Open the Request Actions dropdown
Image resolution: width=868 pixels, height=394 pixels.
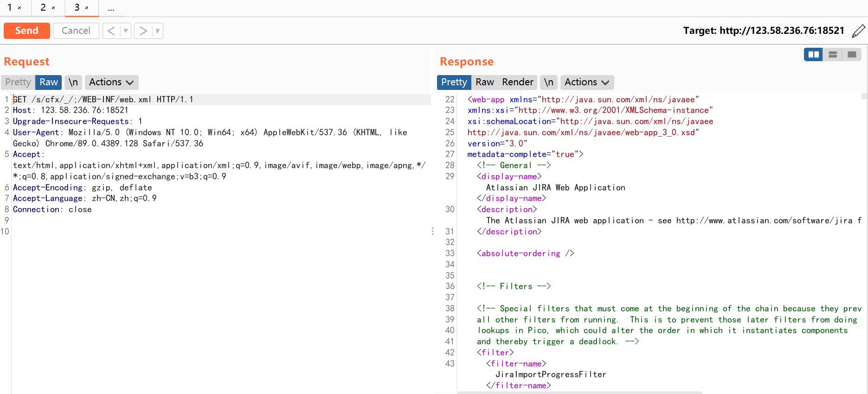pos(111,82)
